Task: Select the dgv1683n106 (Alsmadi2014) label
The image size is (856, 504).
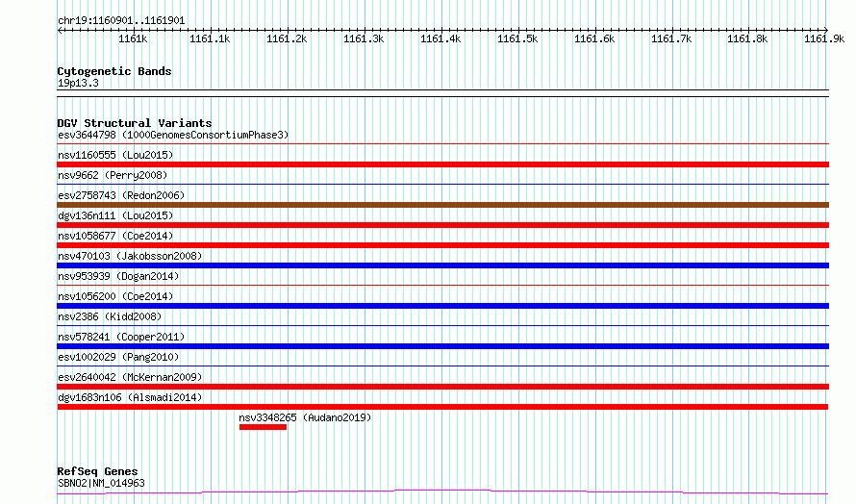Action: [130, 397]
